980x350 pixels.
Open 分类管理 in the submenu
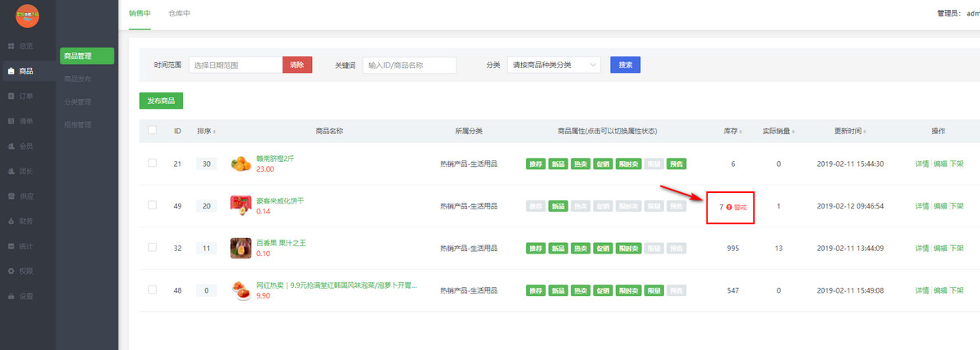(x=78, y=102)
